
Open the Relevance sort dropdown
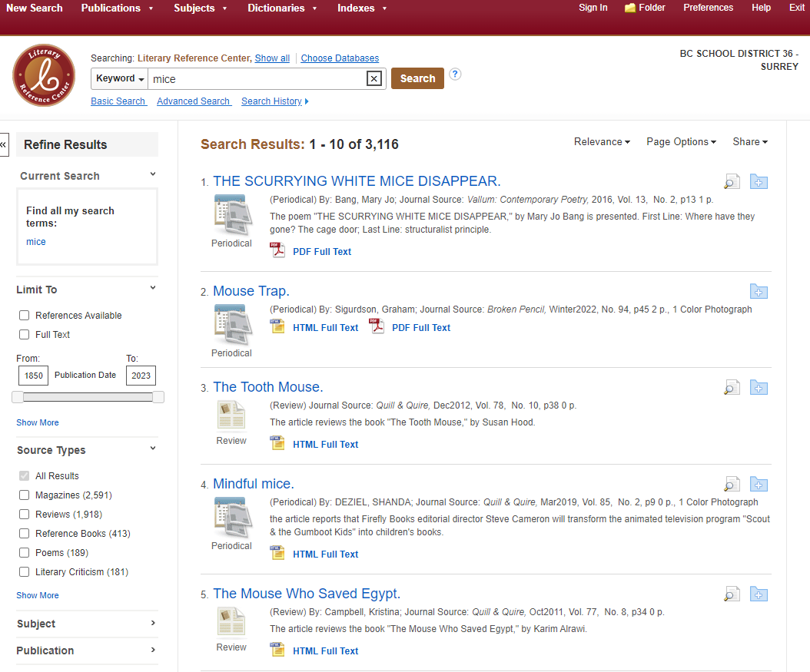click(602, 142)
